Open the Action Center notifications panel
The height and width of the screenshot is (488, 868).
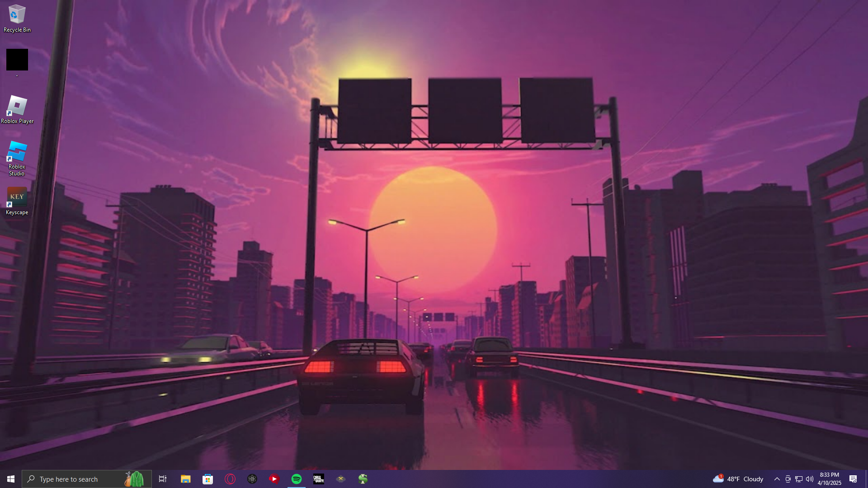click(x=853, y=479)
